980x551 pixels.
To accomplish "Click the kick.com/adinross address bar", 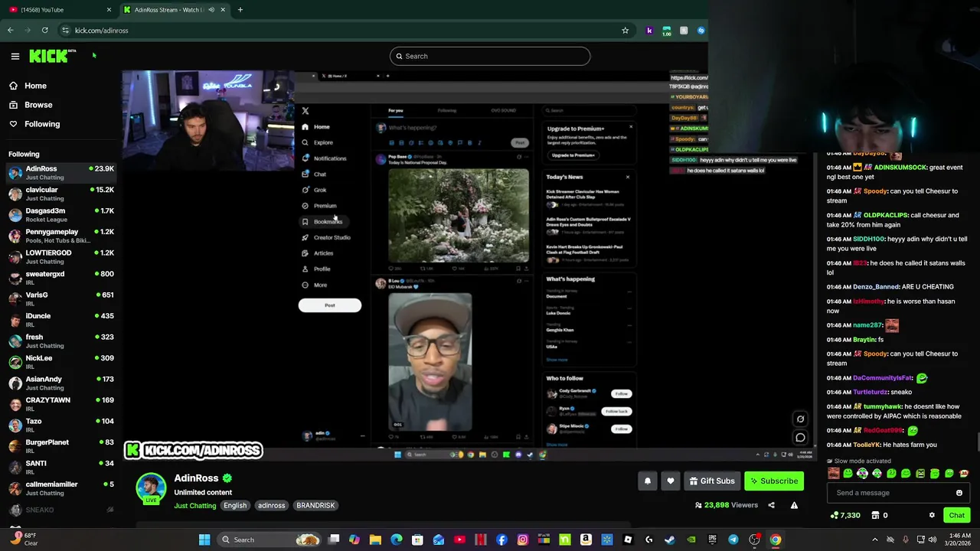I will [337, 31].
